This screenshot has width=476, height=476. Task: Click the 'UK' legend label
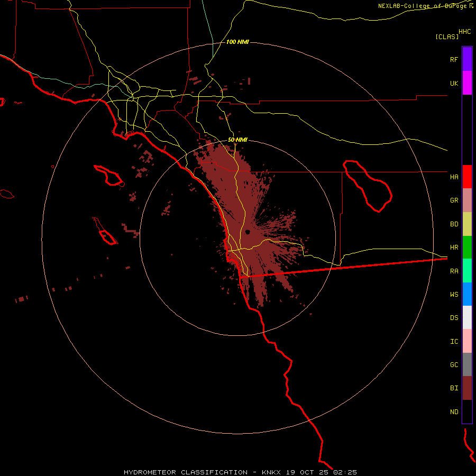click(x=454, y=83)
